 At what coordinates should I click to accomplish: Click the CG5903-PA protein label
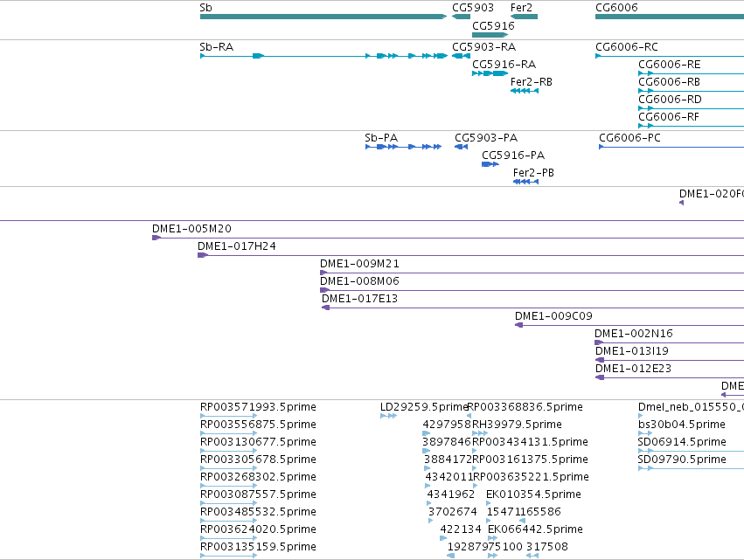[x=486, y=138]
